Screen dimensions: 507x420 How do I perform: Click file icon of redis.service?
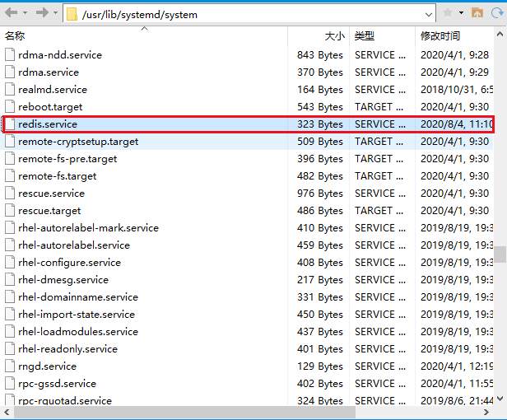[10, 124]
